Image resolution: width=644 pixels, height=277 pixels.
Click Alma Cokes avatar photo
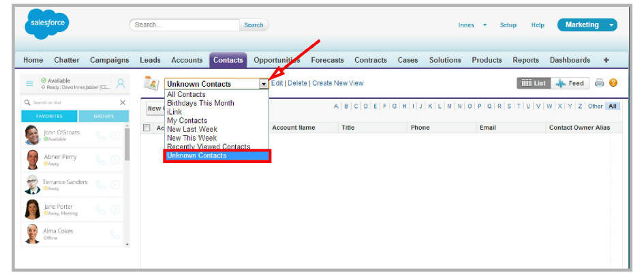32,234
